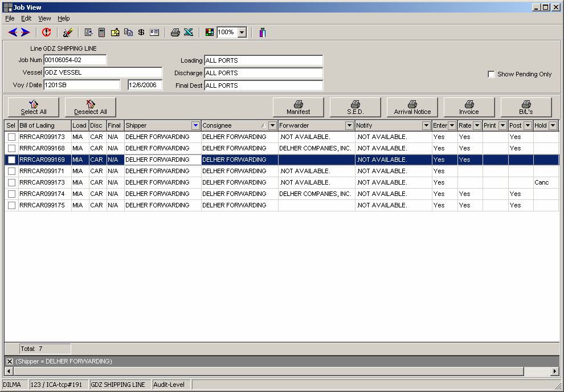Screen dimensions: 564x392
Task: Click the blue back arrow icon
Action: click(13, 32)
